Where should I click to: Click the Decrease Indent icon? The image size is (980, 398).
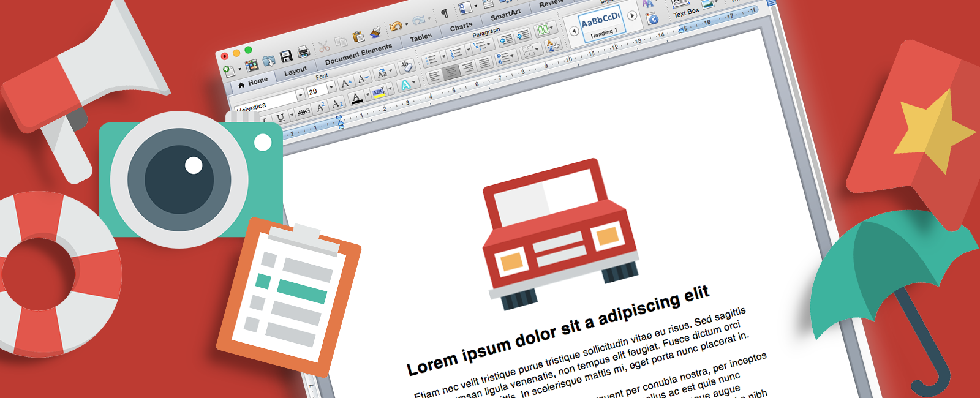[506, 40]
